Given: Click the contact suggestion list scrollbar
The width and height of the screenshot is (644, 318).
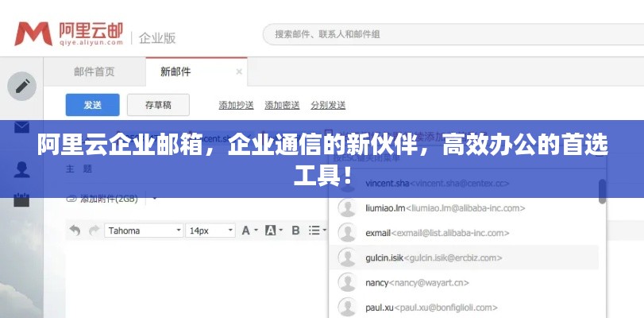Looking at the screenshot, I should point(602,192).
